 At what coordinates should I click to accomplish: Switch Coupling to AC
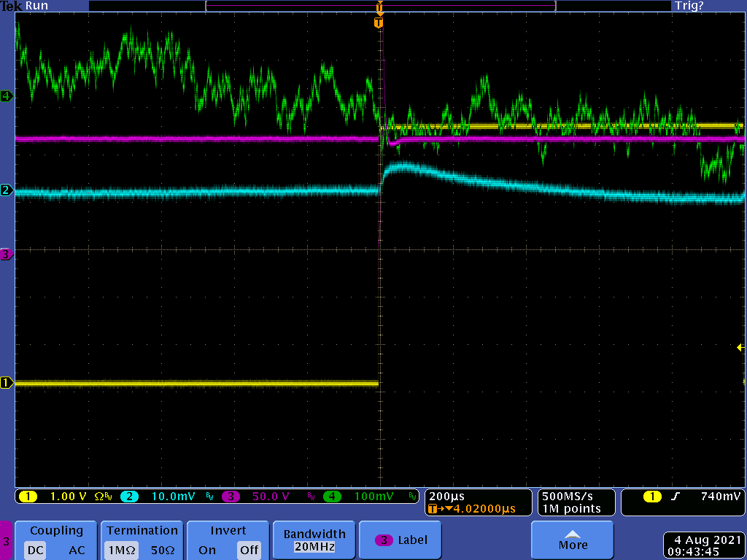point(77,551)
